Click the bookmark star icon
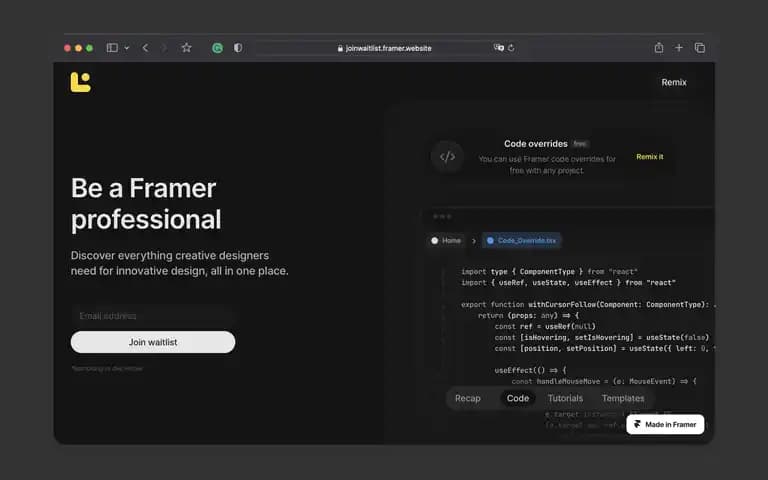The image size is (768, 480). click(x=186, y=48)
